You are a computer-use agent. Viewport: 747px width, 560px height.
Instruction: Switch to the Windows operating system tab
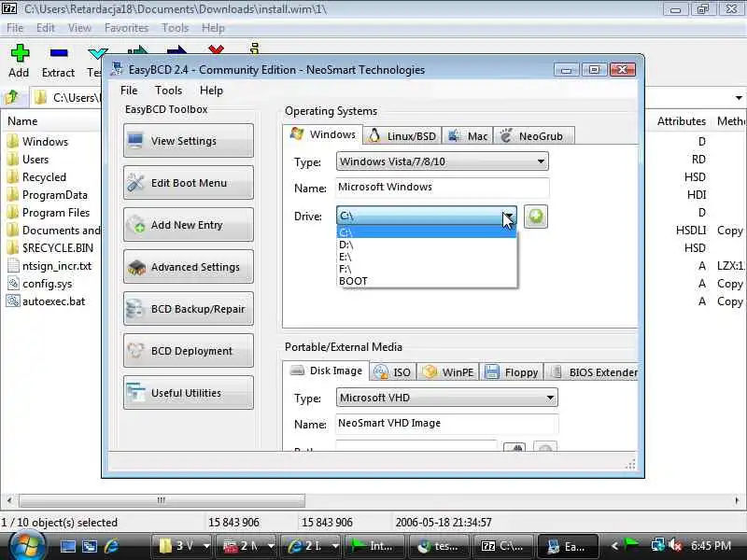coord(322,134)
